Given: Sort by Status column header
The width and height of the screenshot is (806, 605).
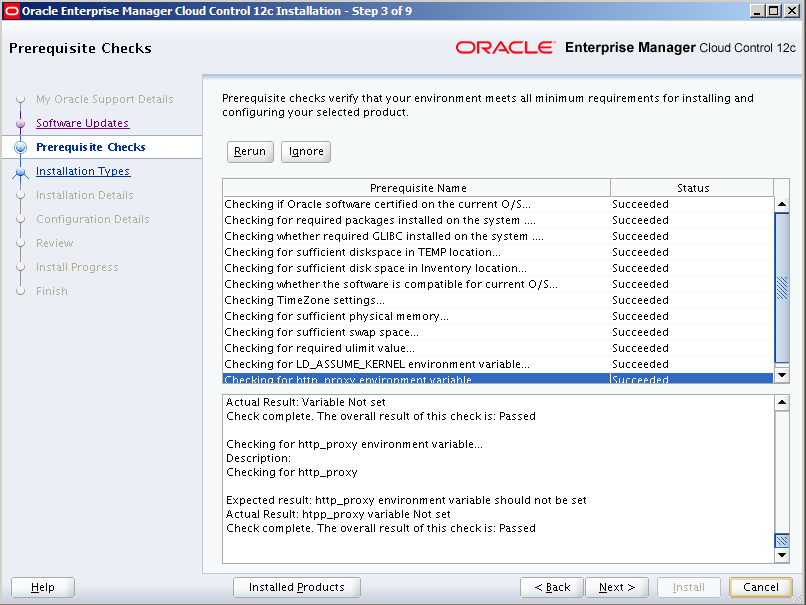Looking at the screenshot, I should [x=692, y=188].
